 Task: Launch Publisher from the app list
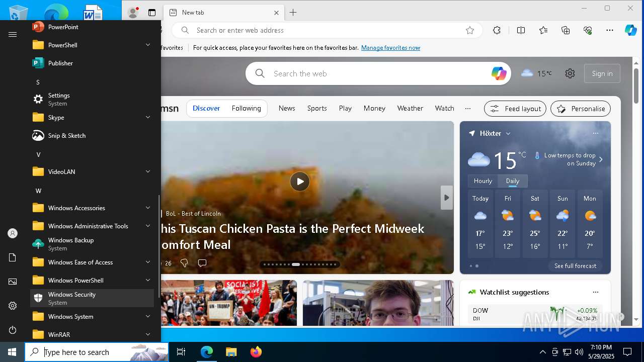[92, 63]
